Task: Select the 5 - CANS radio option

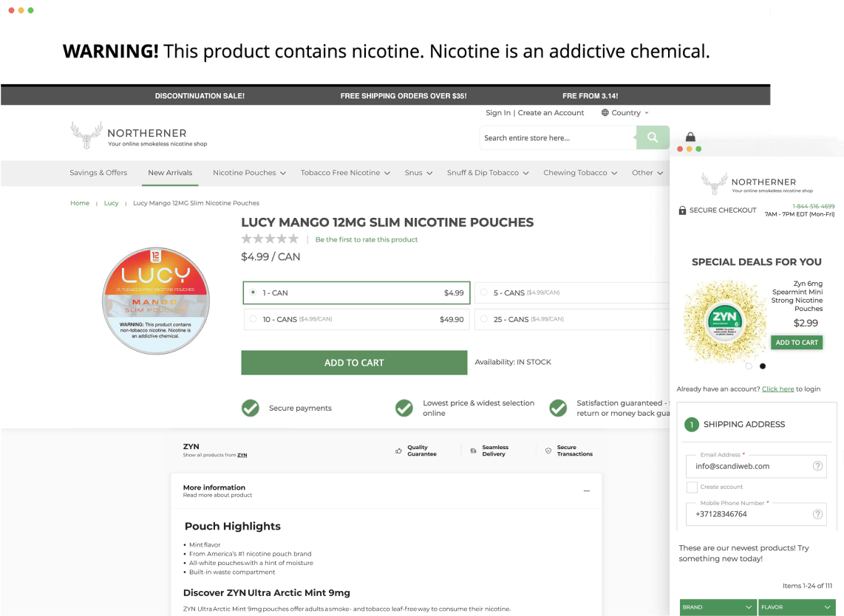Action: tap(484, 292)
